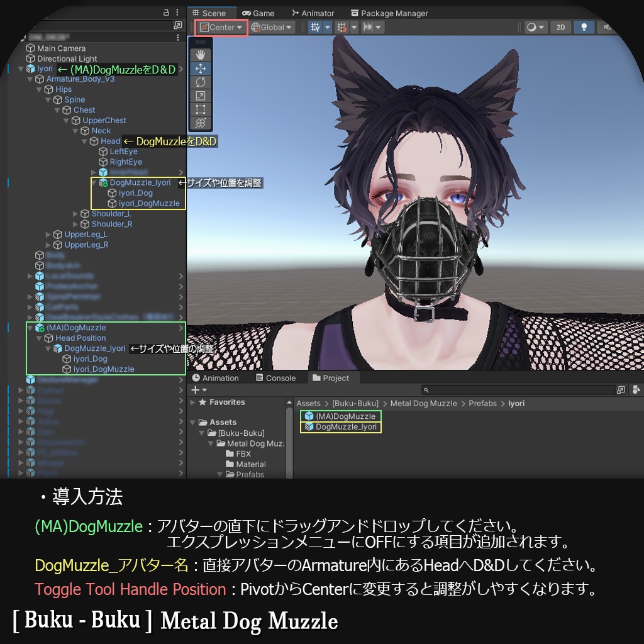
Task: Select the Move tool
Action: [201, 69]
